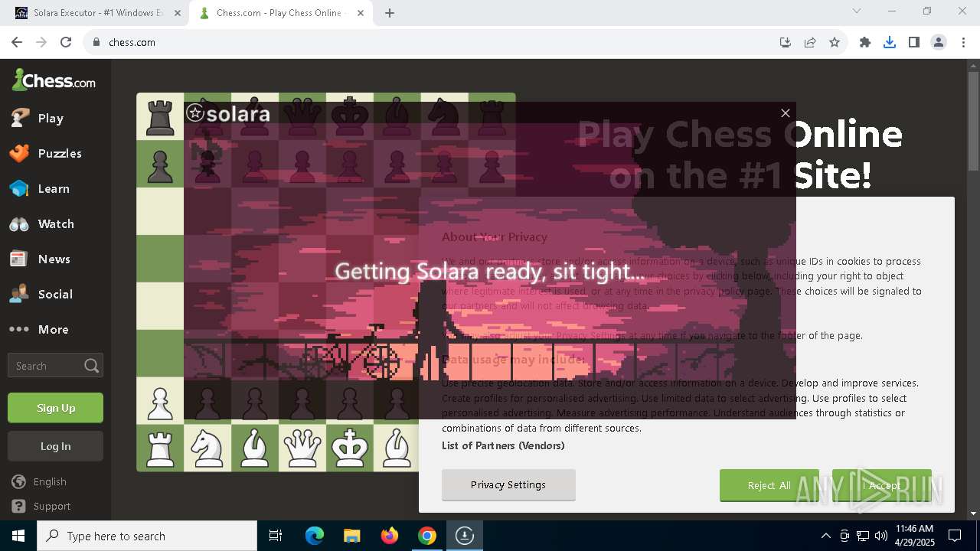Go forward in browser history
This screenshot has width=980, height=551.
point(41,42)
